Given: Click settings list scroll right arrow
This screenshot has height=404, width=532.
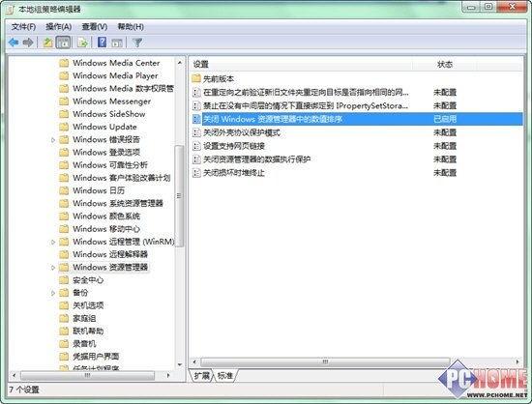Looking at the screenshot, I should [x=517, y=362].
